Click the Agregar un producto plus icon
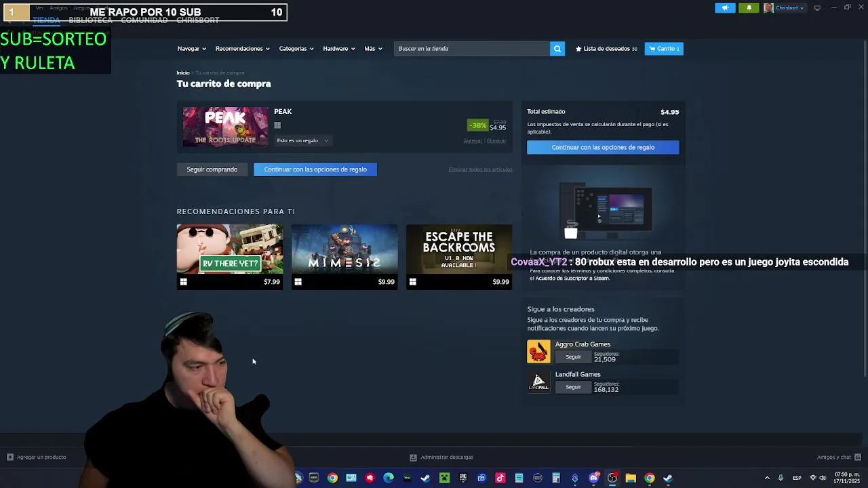Image resolution: width=868 pixels, height=488 pixels. click(9, 457)
